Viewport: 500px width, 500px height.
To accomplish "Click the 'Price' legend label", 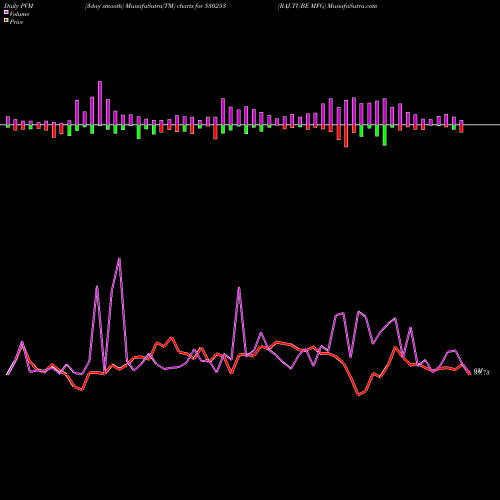I will click(x=16, y=22).
